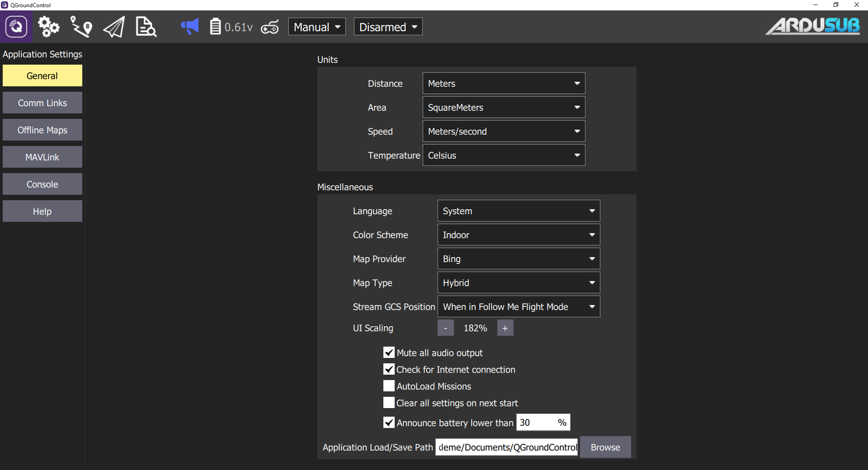
Task: Toggle Mute all audio output checkbox
Action: [x=389, y=352]
